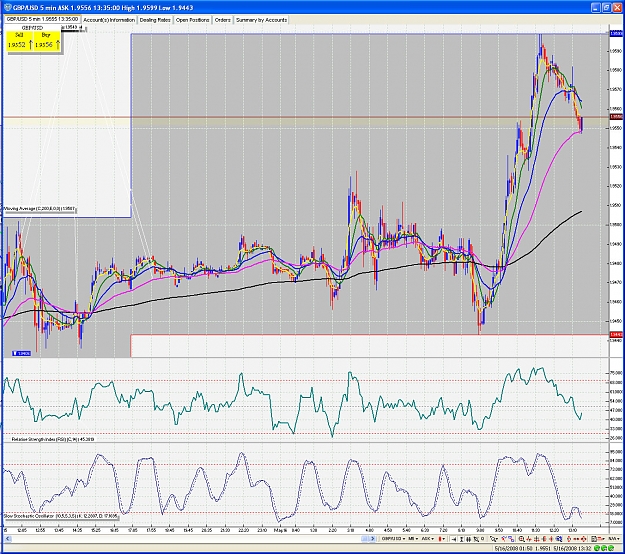Click the left scroll arrow at bottom-left corner
Screen dimensions: 625x554
coord(7,539)
